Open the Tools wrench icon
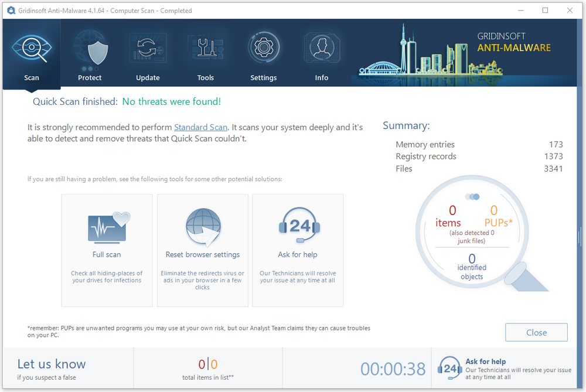 [x=206, y=47]
